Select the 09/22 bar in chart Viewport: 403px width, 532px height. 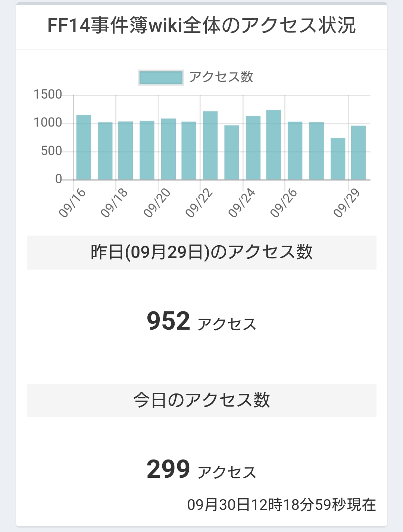click(x=210, y=146)
